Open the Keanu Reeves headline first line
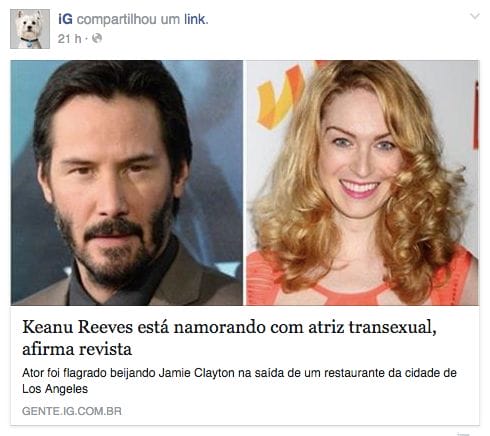This screenshot has width=490, height=436. 229,327
